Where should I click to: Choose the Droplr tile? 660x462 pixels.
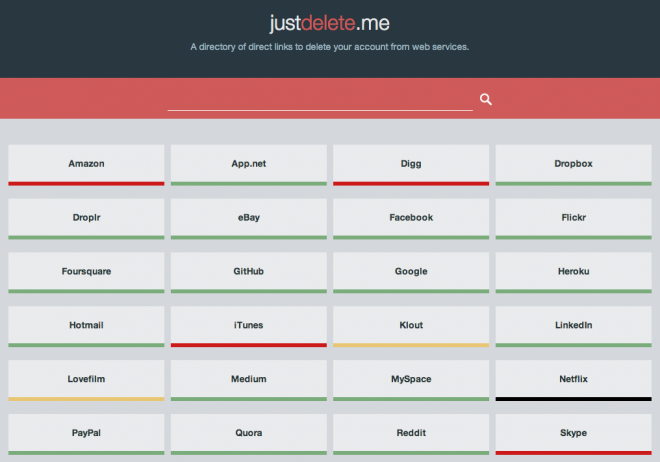pos(86,218)
